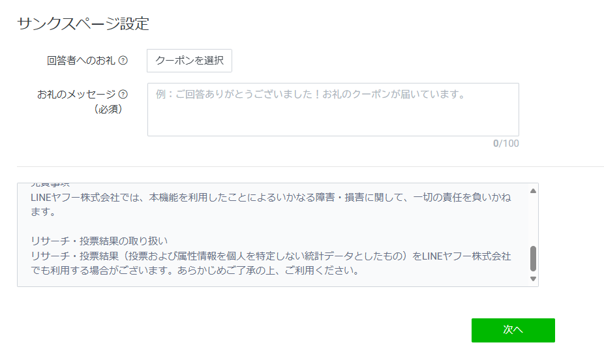Click the お礼のメッセージ label text

[76, 94]
